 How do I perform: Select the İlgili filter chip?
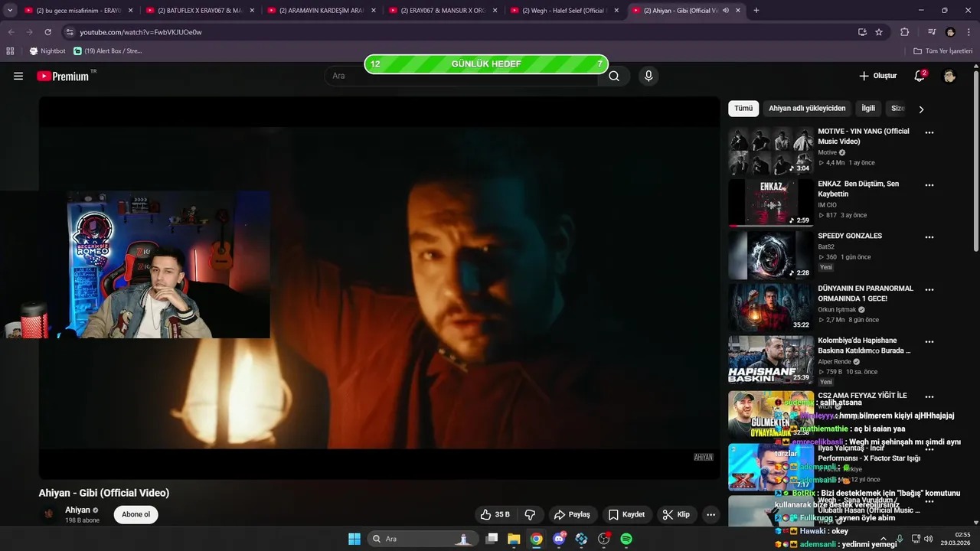point(868,109)
